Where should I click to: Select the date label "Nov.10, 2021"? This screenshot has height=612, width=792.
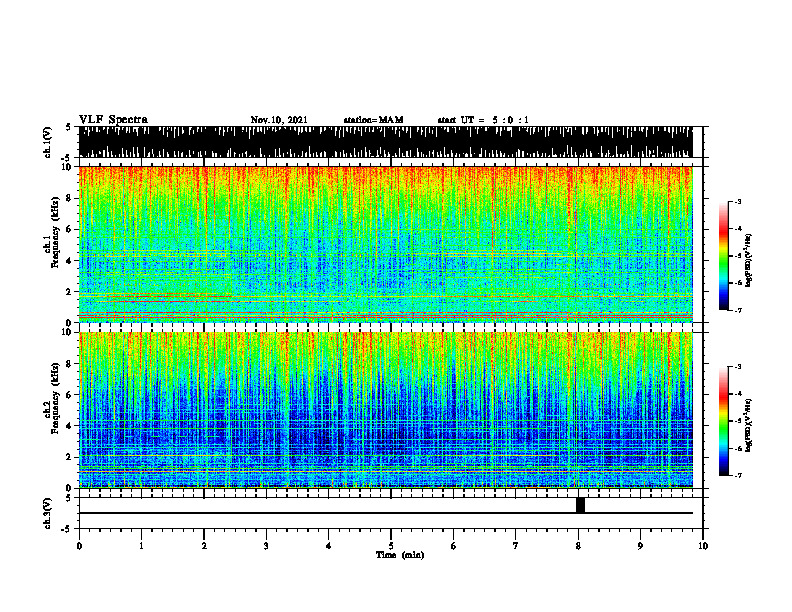(x=279, y=120)
